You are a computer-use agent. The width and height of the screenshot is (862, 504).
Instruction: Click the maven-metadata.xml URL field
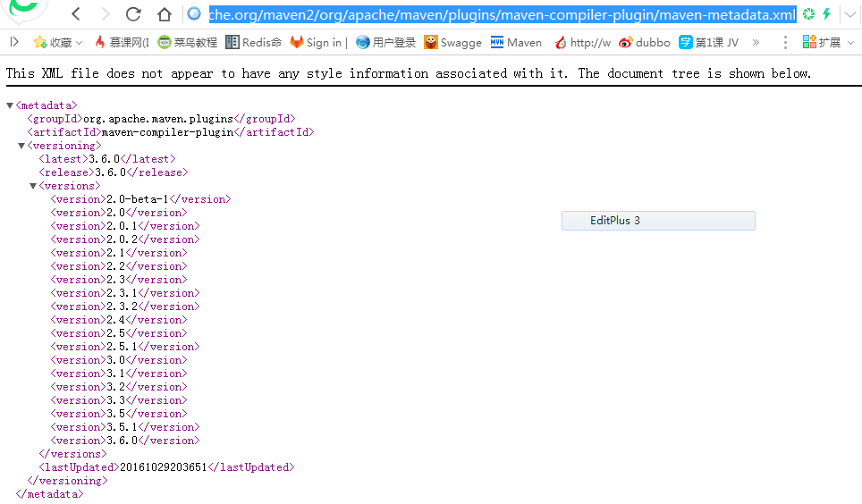click(x=502, y=14)
